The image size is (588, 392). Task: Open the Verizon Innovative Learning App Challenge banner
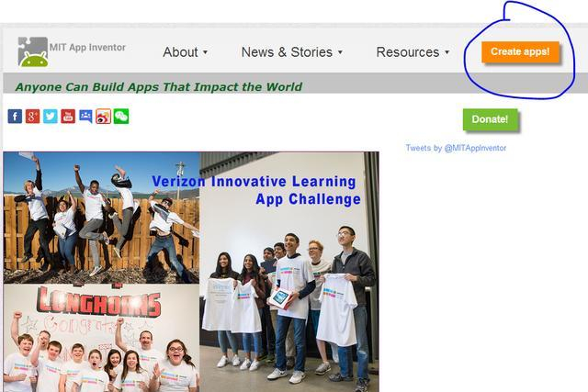(256, 190)
